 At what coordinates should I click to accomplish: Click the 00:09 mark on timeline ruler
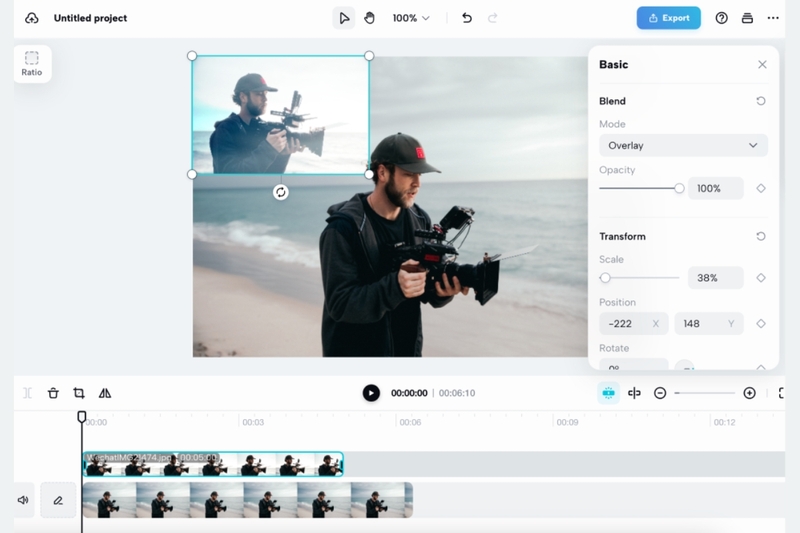567,422
